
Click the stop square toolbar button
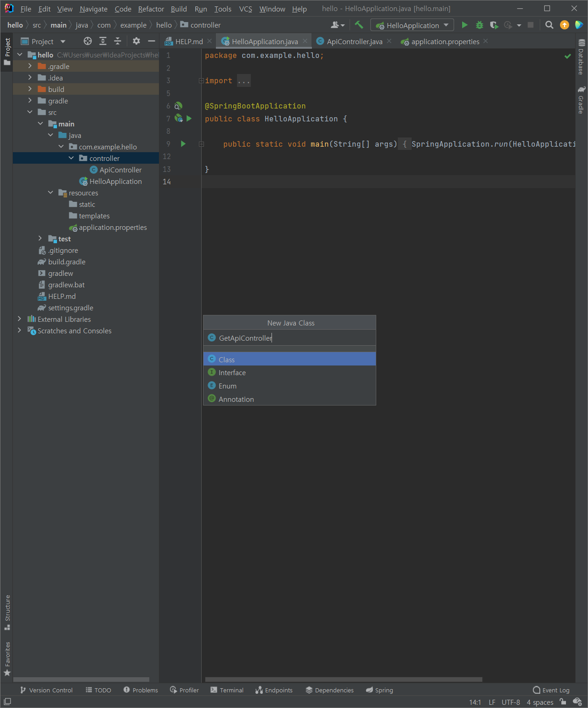coord(531,25)
